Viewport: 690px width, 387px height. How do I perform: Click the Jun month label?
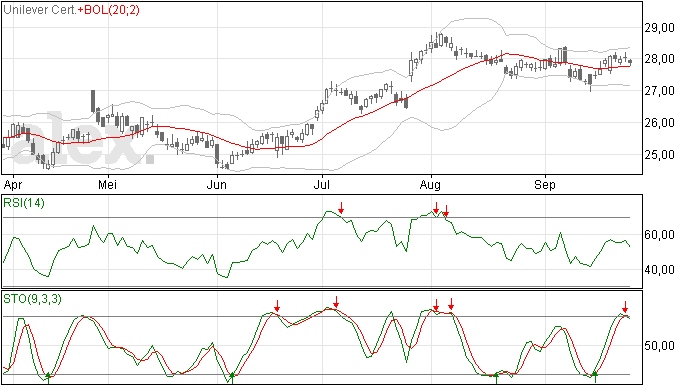(x=217, y=184)
